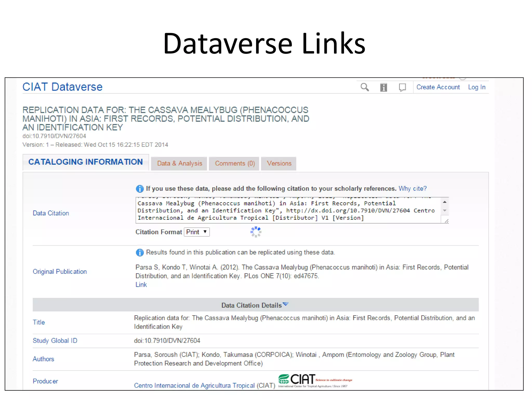The height and width of the screenshot is (399, 532).
Task: Click the Data Citation label
Action: coord(51,213)
